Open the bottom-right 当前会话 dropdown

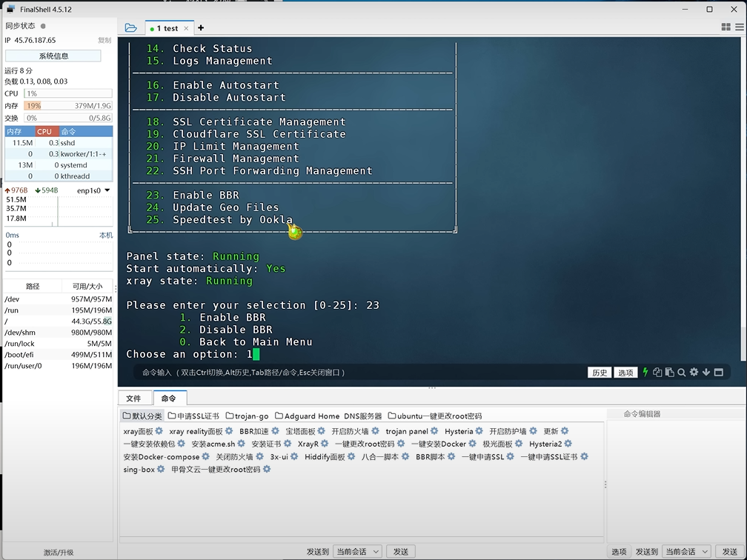(x=685, y=551)
